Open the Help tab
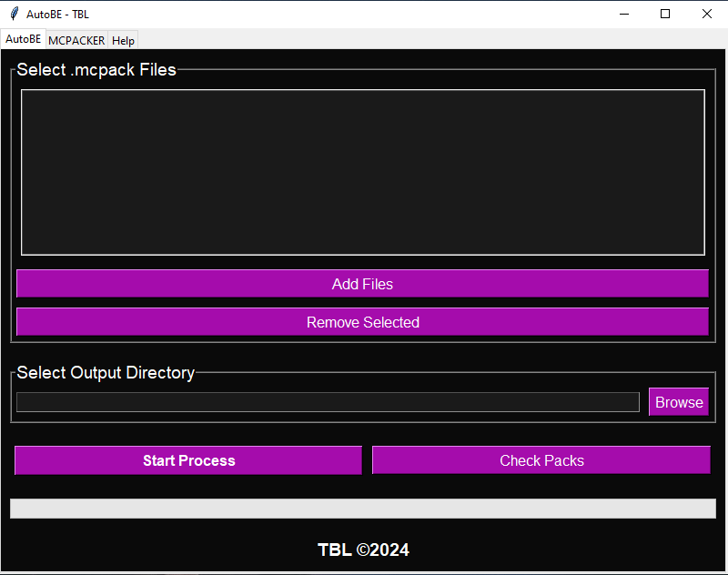The height and width of the screenshot is (575, 728). click(123, 40)
